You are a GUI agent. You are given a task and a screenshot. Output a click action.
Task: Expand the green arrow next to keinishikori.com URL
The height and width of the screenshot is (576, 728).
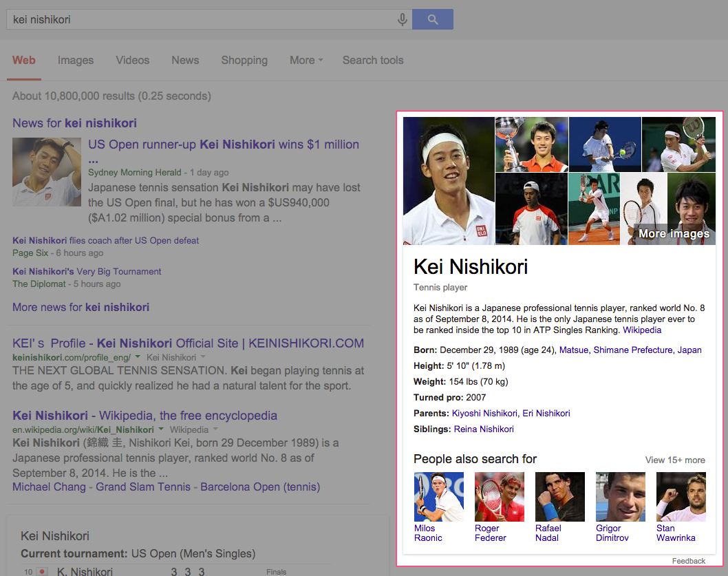(138, 356)
